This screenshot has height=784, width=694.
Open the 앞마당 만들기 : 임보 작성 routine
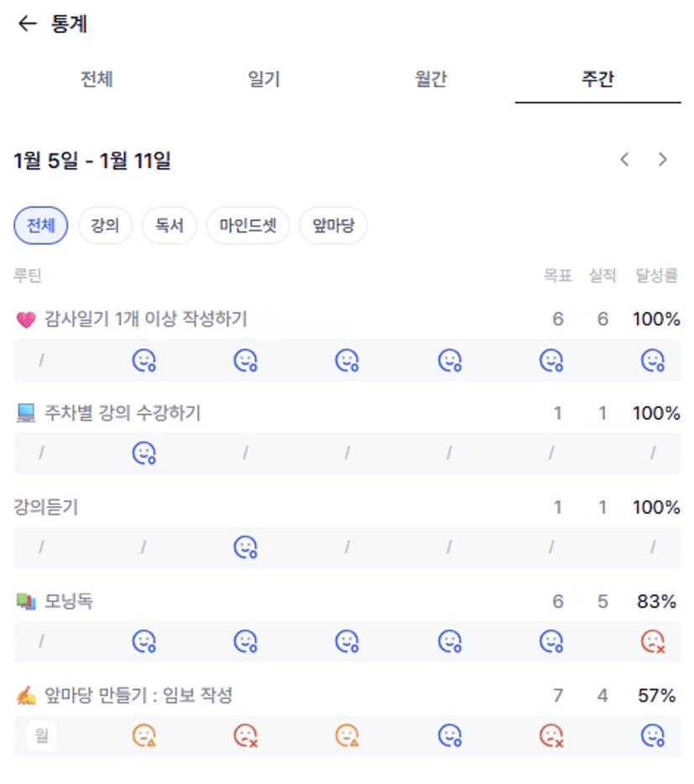click(x=138, y=696)
